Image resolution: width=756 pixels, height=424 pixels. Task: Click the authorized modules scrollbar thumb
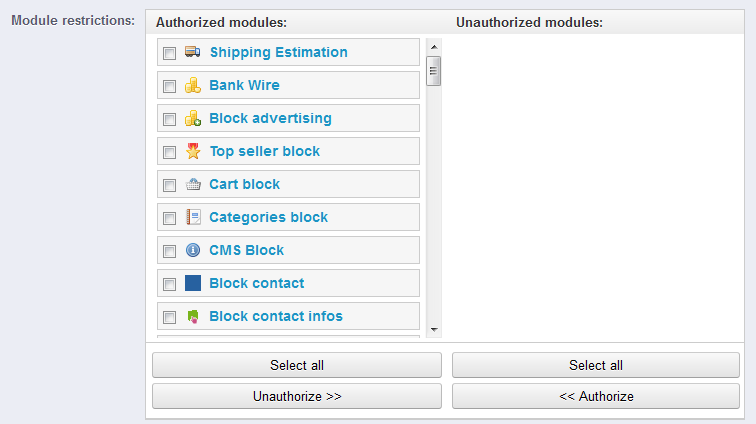(434, 71)
